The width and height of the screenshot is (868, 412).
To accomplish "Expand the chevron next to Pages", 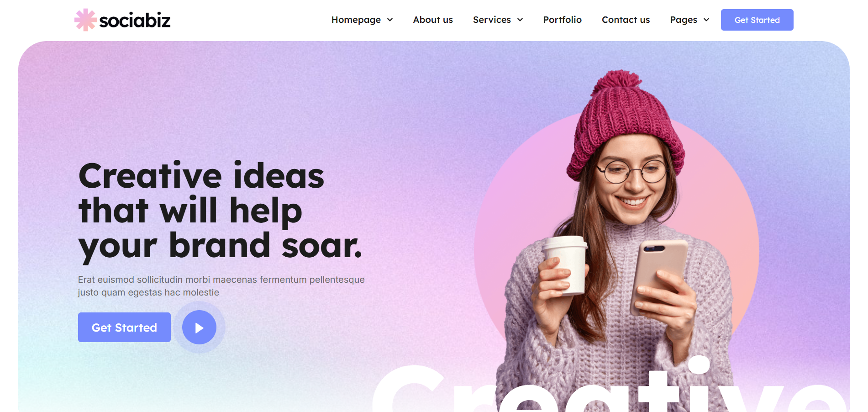I will (706, 20).
